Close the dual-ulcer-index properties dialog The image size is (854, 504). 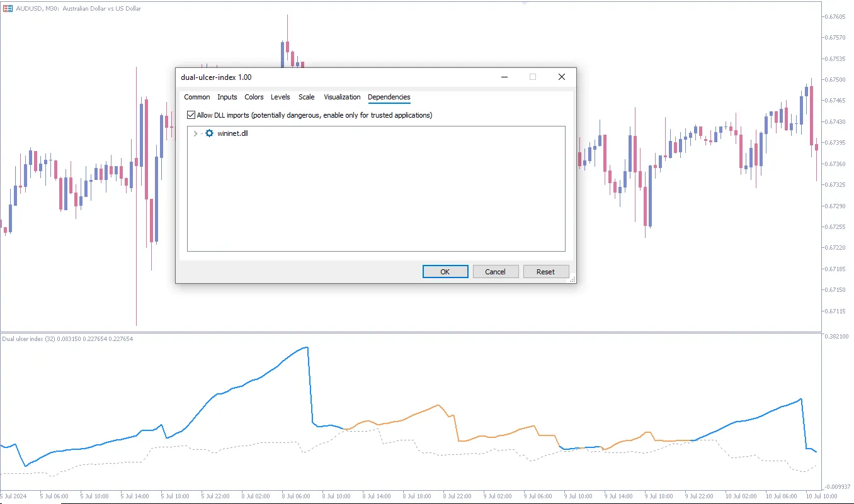pos(561,77)
